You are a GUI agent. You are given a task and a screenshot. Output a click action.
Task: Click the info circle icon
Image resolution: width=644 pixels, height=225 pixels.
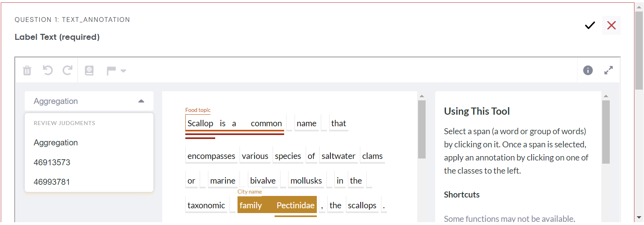[588, 70]
